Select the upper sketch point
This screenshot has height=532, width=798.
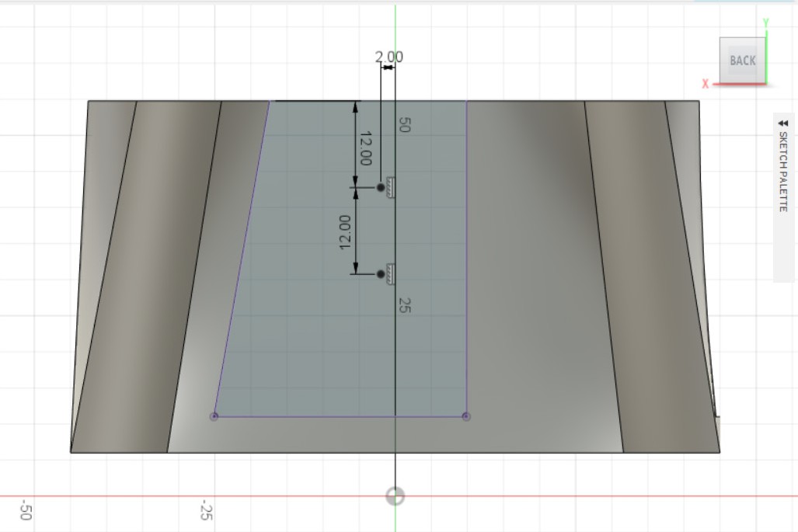(x=381, y=187)
